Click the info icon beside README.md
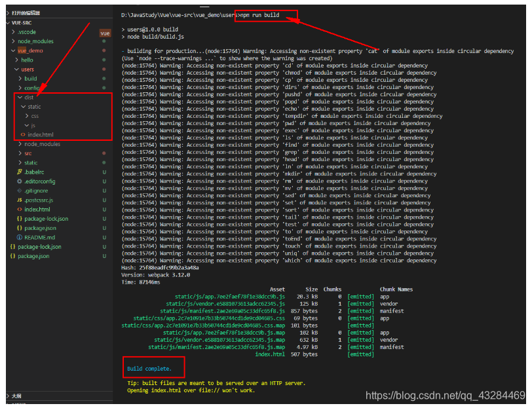The height and width of the screenshot is (408, 532). click(20, 238)
